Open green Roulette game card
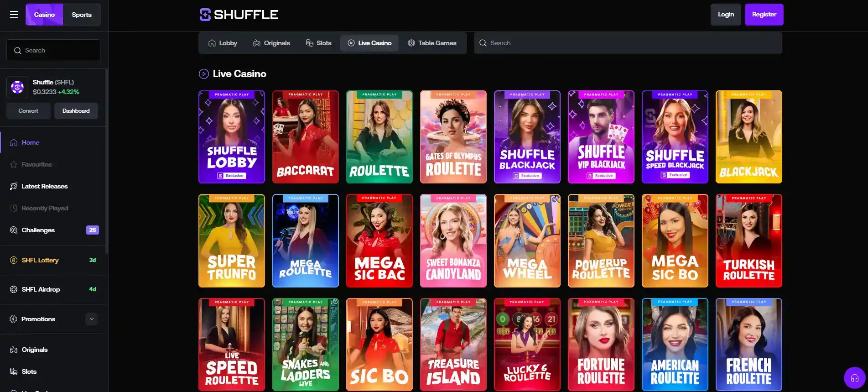The width and height of the screenshot is (868, 392). tap(379, 137)
